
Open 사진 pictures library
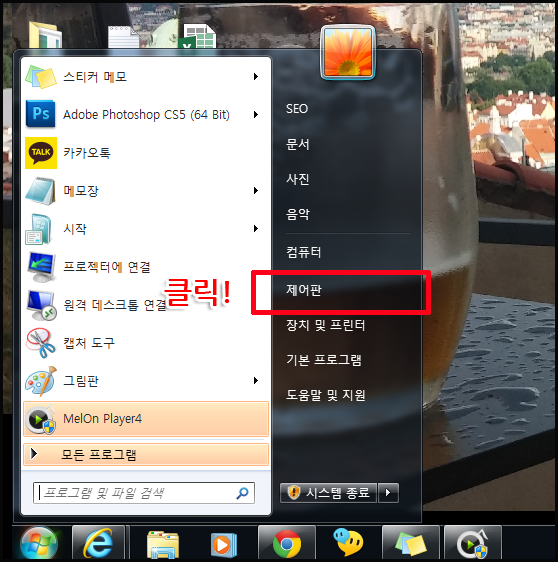(x=297, y=179)
